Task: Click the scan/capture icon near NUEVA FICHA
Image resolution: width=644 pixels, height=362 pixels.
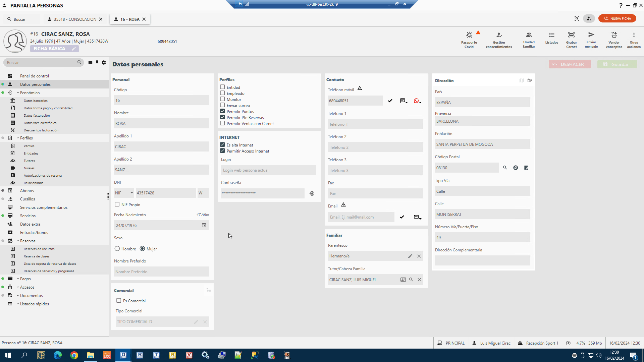Action: tap(577, 19)
